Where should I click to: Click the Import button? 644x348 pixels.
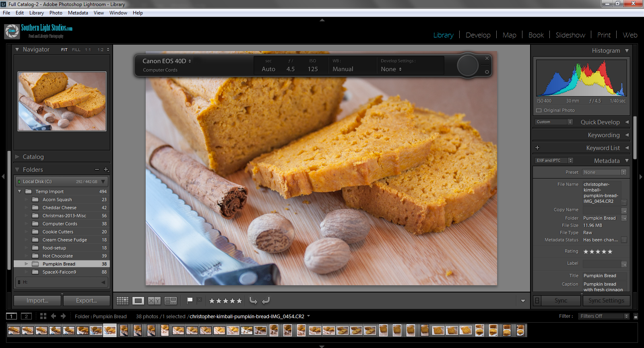coord(37,301)
